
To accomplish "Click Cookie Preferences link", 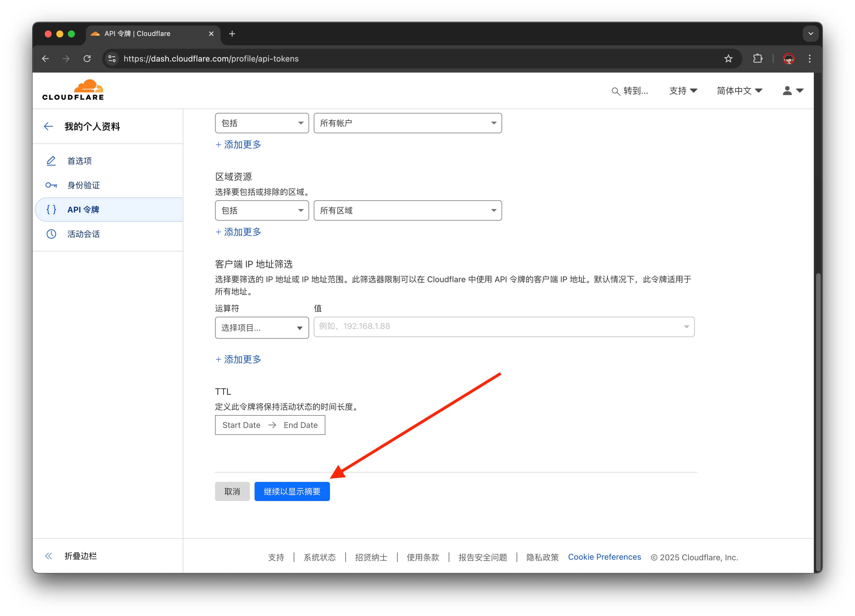I will click(x=604, y=557).
